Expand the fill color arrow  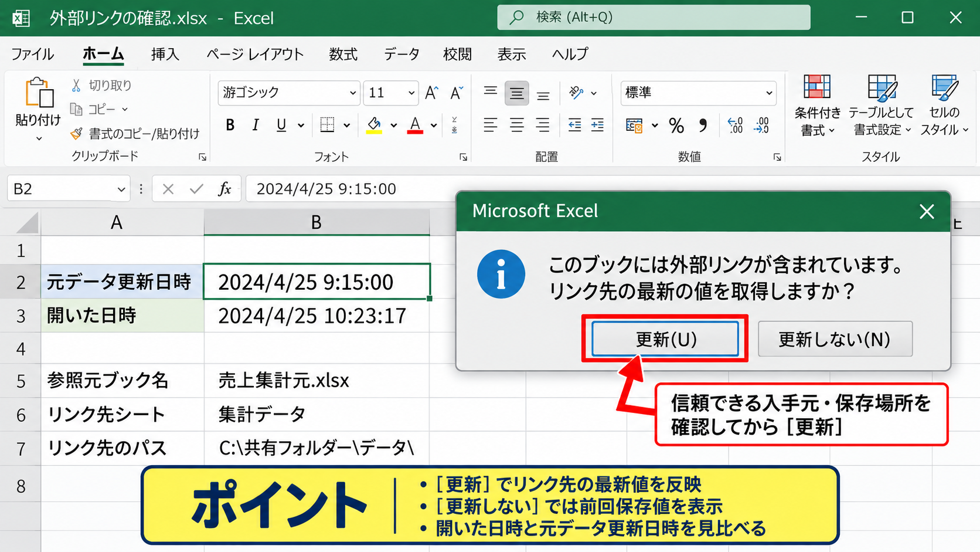(393, 126)
